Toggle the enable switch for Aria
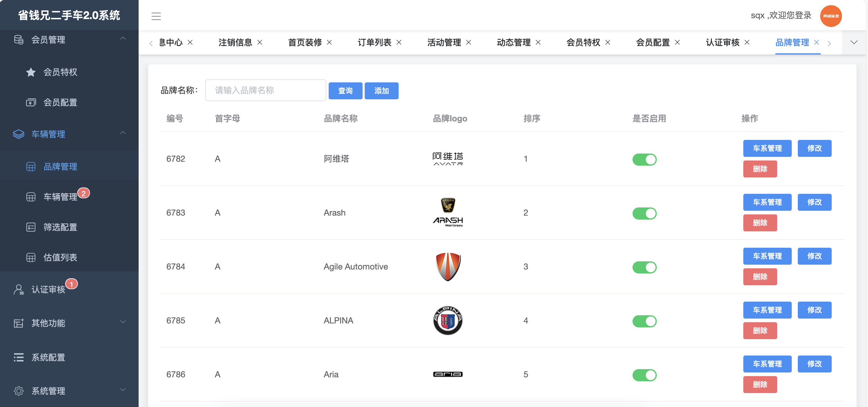Screen dimensions: 868x407 644,375
